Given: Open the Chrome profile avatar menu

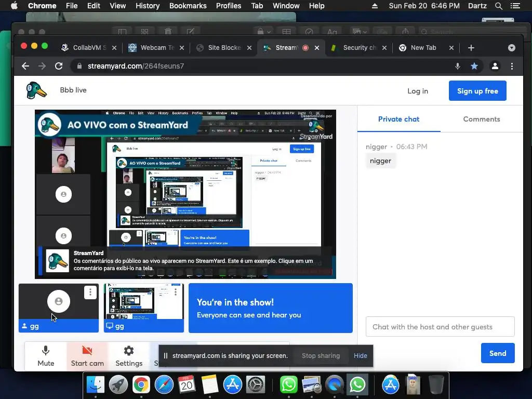Looking at the screenshot, I should click(x=495, y=66).
